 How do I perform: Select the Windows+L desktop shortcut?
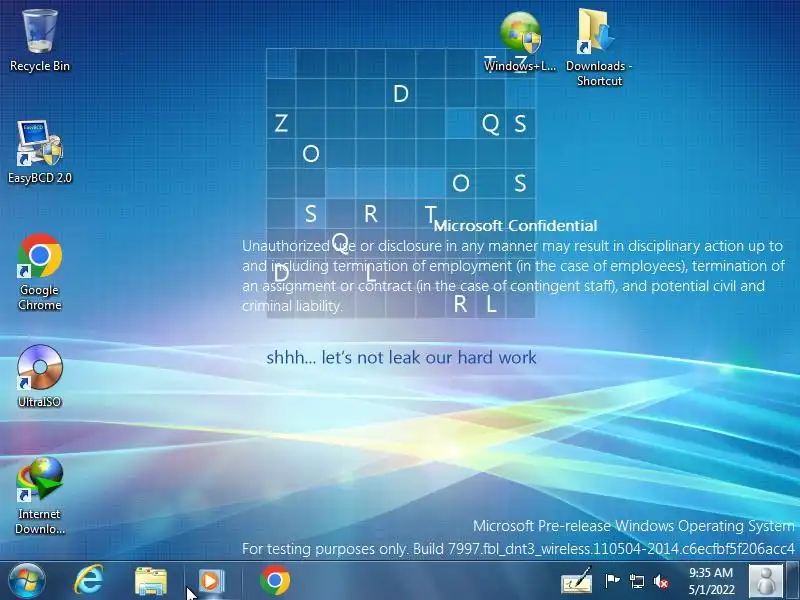coord(520,43)
